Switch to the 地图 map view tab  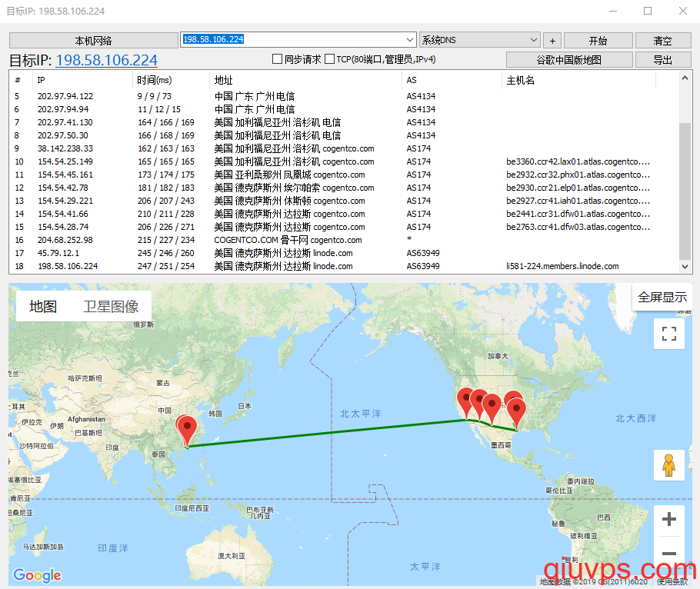[x=43, y=307]
